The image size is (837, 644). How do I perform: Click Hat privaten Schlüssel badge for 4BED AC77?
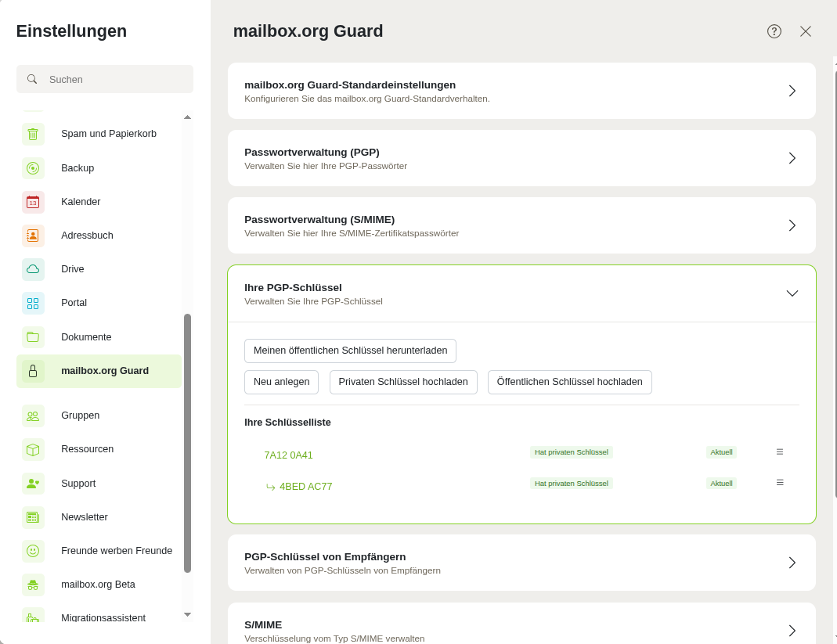[x=571, y=484]
